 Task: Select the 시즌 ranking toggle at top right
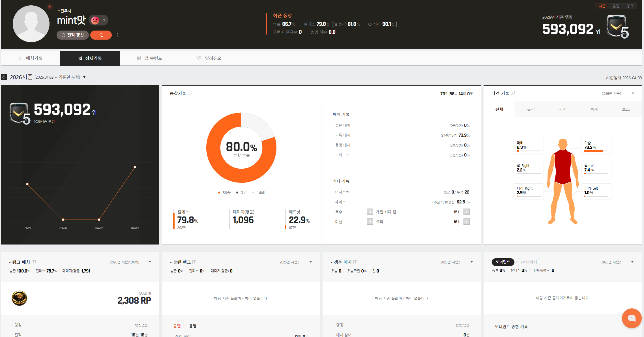coord(602,6)
